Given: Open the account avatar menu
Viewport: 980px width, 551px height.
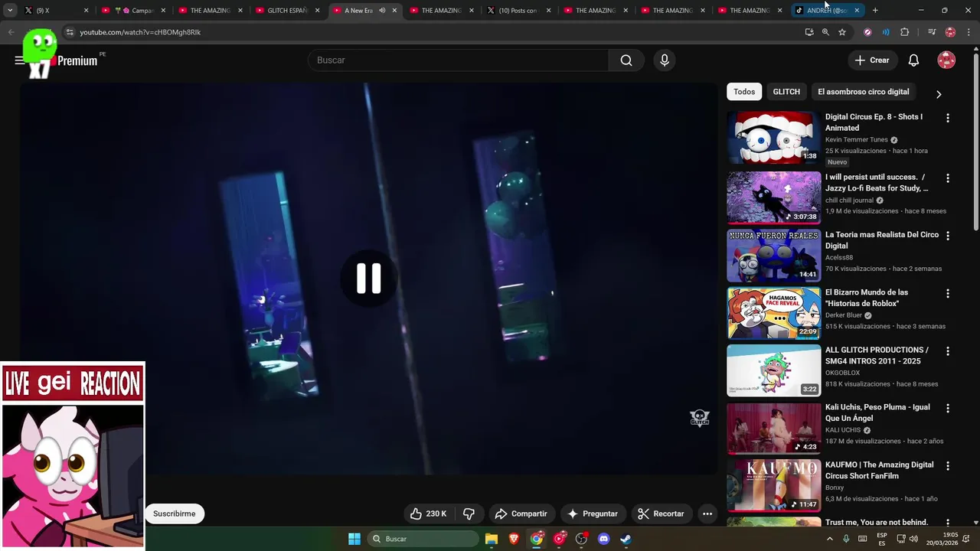Looking at the screenshot, I should 946,60.
